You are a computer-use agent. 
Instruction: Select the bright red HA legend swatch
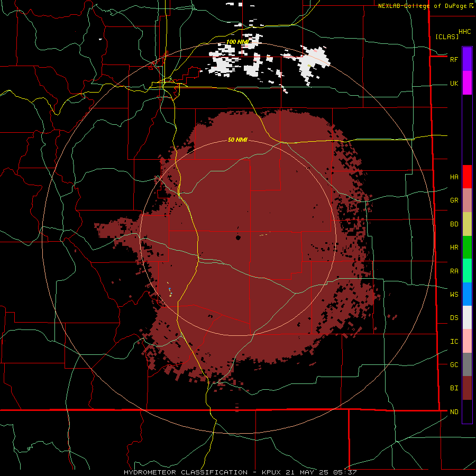(x=467, y=177)
